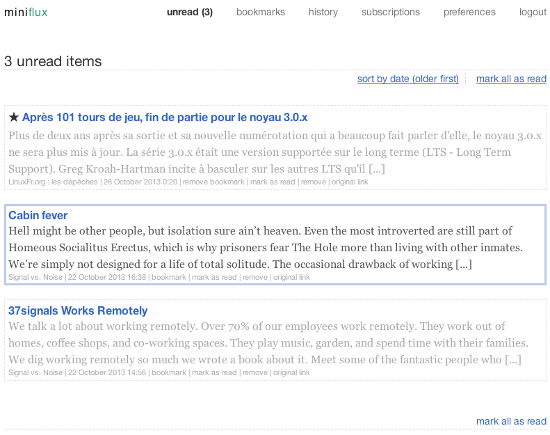The height and width of the screenshot is (435, 550).
Task: Bookmark the 37signals Works Remotely article
Action: tap(169, 372)
